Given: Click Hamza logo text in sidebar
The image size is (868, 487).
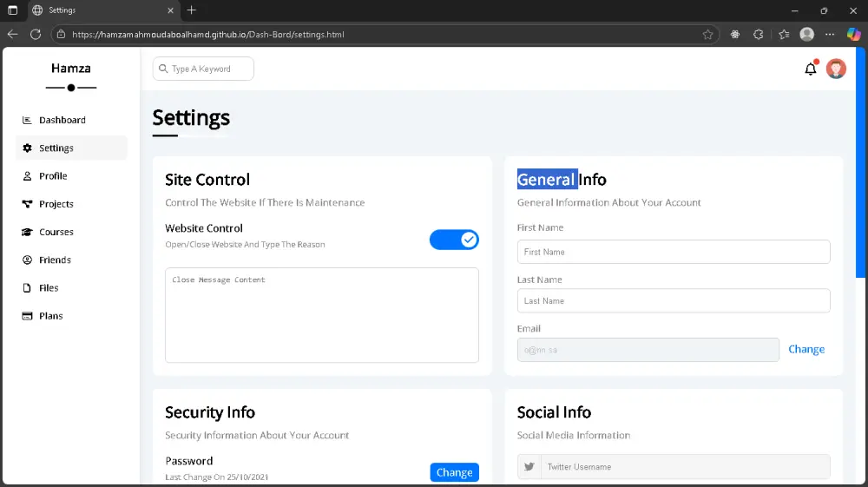Looking at the screenshot, I should tap(71, 68).
